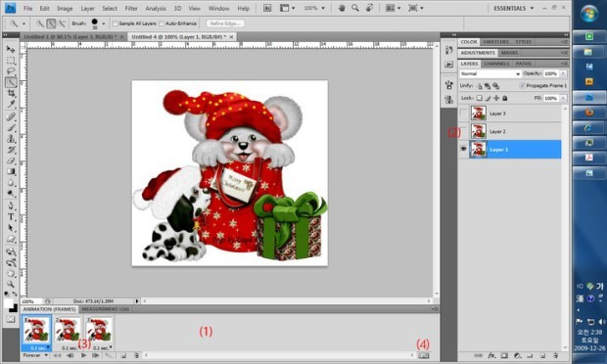The width and height of the screenshot is (607, 364).
Task: Select the Horizontal Type tool
Action: click(11, 217)
